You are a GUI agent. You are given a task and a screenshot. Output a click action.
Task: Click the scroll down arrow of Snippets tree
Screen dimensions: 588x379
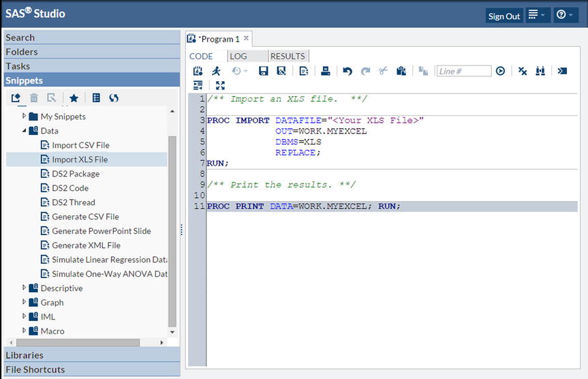click(x=172, y=332)
